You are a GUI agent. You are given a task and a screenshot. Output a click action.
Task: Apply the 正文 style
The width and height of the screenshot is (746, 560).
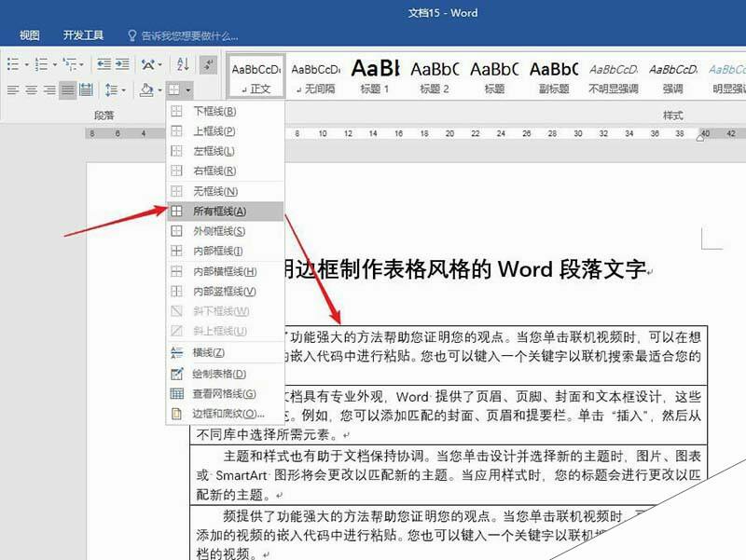256,76
